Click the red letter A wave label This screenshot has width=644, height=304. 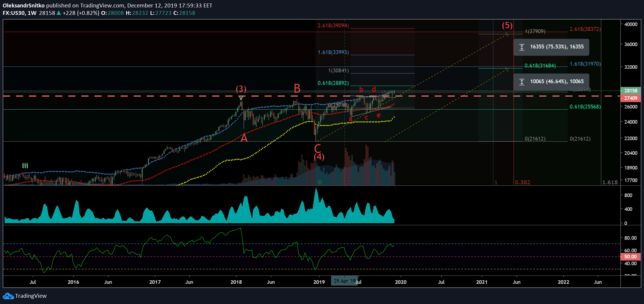(244, 138)
